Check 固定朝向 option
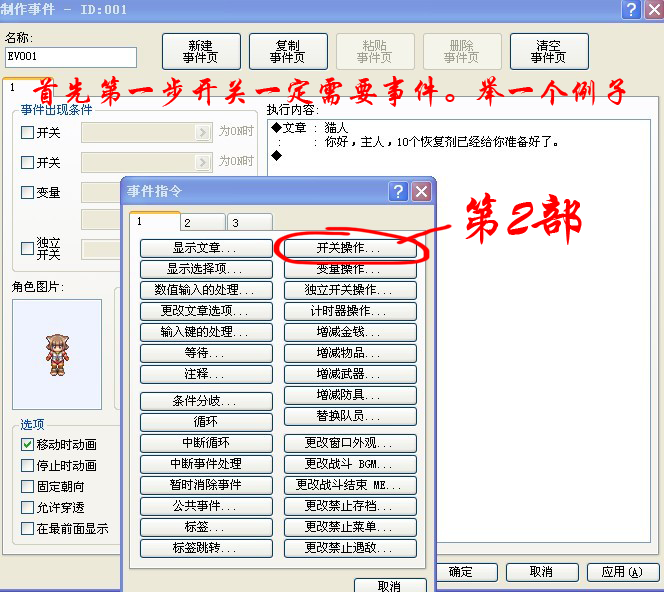The image size is (664, 592). [28, 486]
